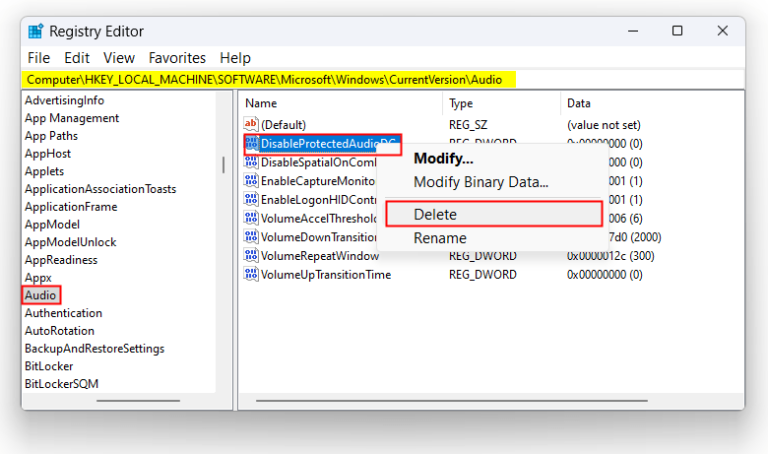Select the BitLocker key in the tree

(x=49, y=366)
